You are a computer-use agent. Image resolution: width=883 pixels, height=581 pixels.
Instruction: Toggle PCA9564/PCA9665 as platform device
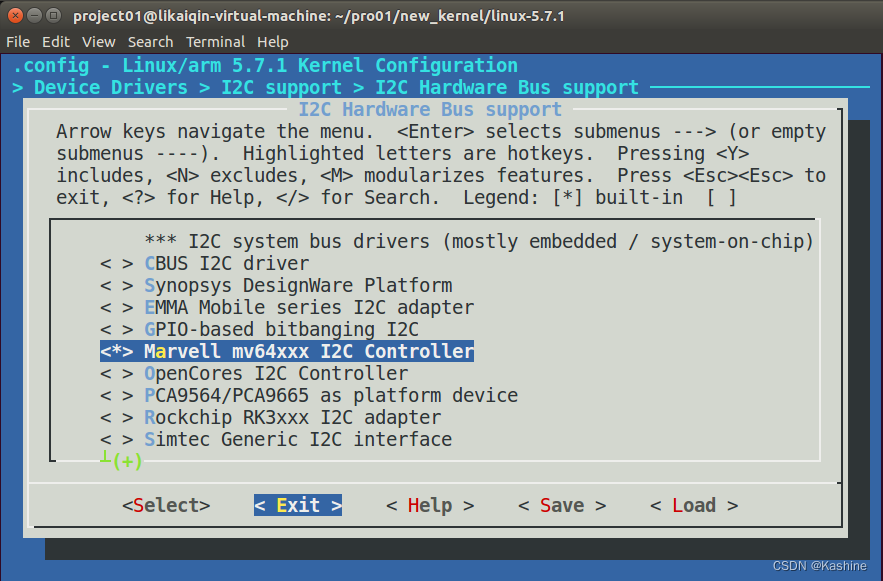tap(309, 395)
